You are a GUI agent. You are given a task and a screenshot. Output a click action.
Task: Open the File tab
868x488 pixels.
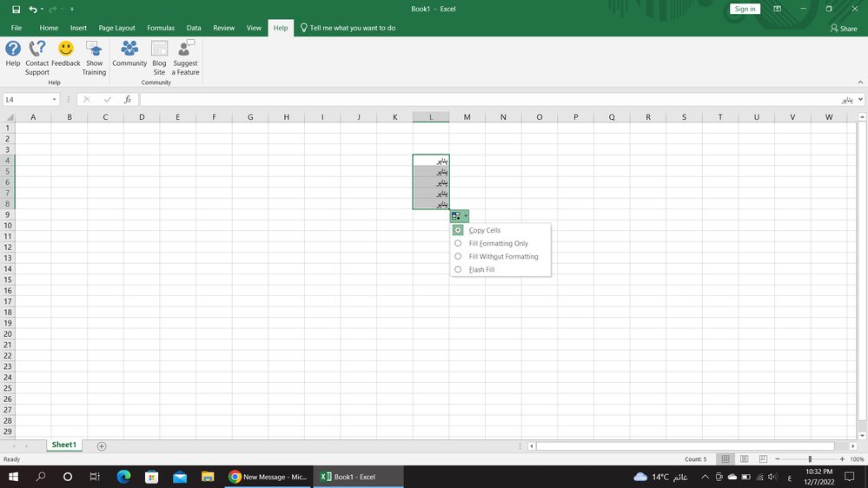point(17,28)
